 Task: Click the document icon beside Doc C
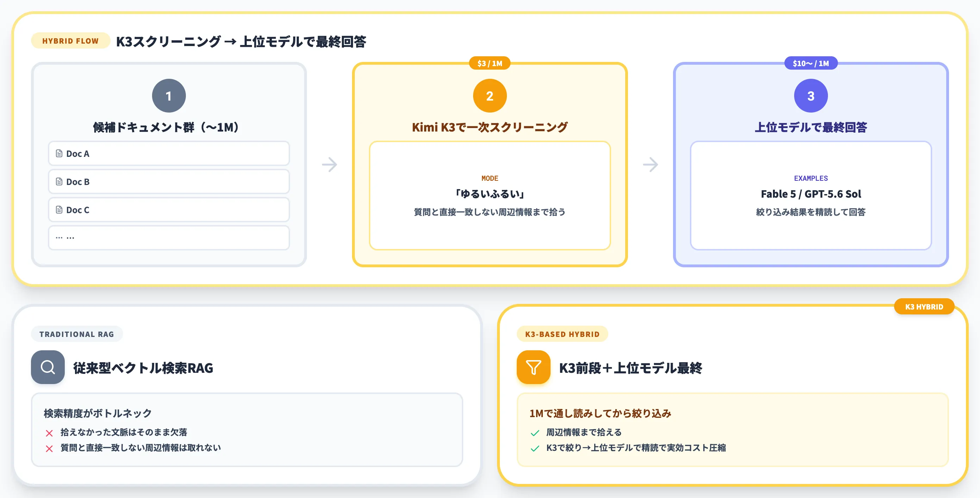[x=59, y=210]
